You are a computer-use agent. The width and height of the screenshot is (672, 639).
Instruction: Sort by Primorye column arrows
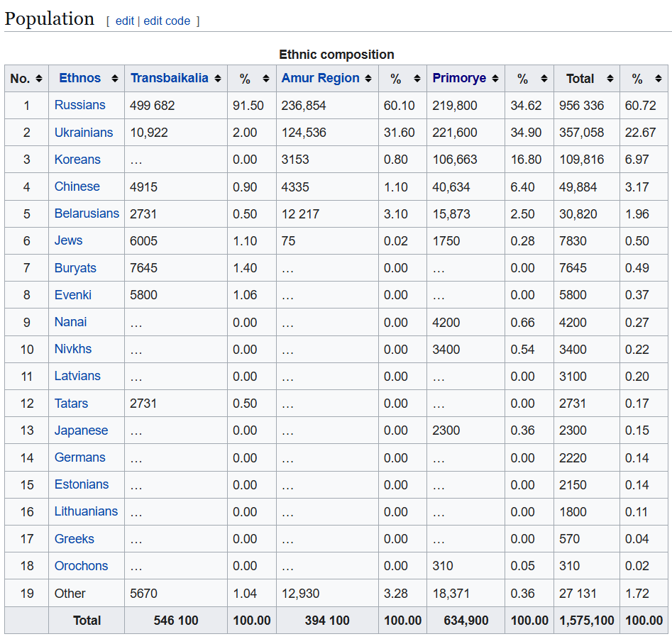[495, 79]
